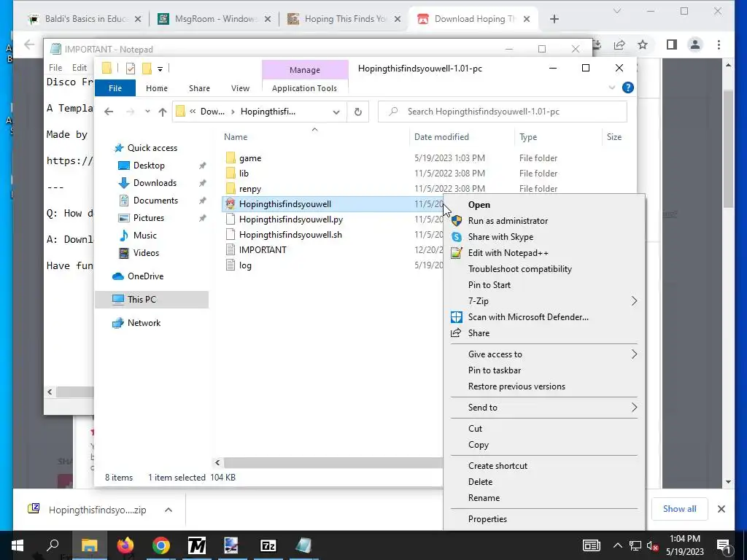
Task: Choose Open in the context menu
Action: 544,205
